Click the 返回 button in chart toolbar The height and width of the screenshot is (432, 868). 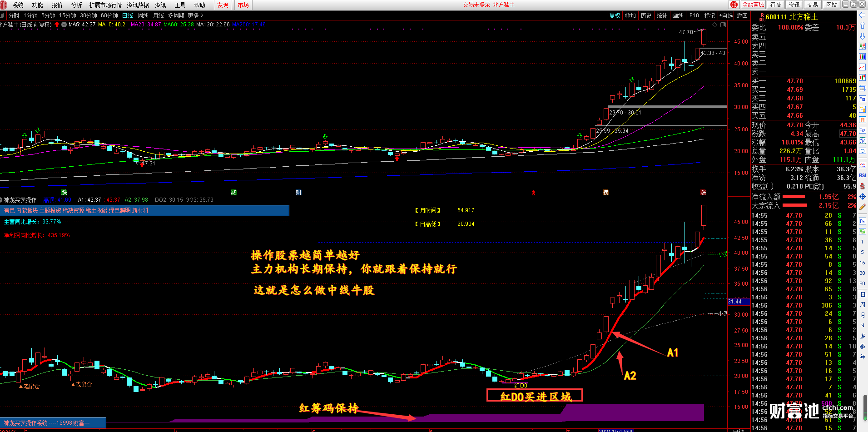tap(742, 15)
